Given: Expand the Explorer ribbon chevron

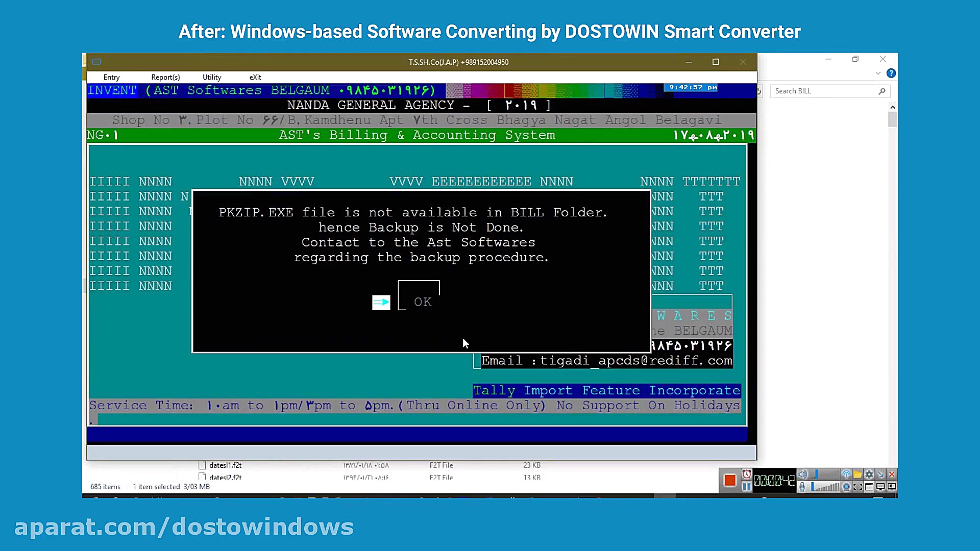Looking at the screenshot, I should click(x=878, y=73).
